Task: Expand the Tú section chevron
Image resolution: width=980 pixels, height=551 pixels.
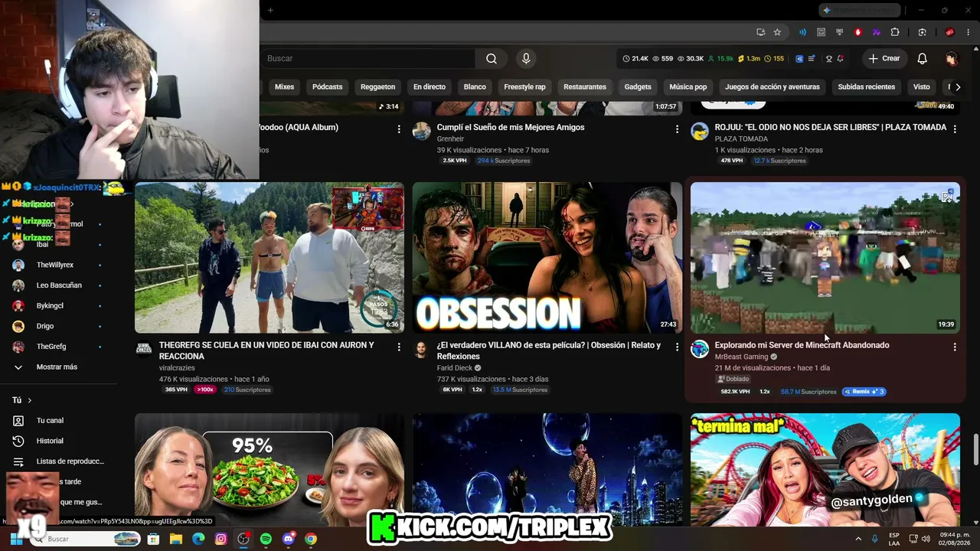Action: point(30,400)
